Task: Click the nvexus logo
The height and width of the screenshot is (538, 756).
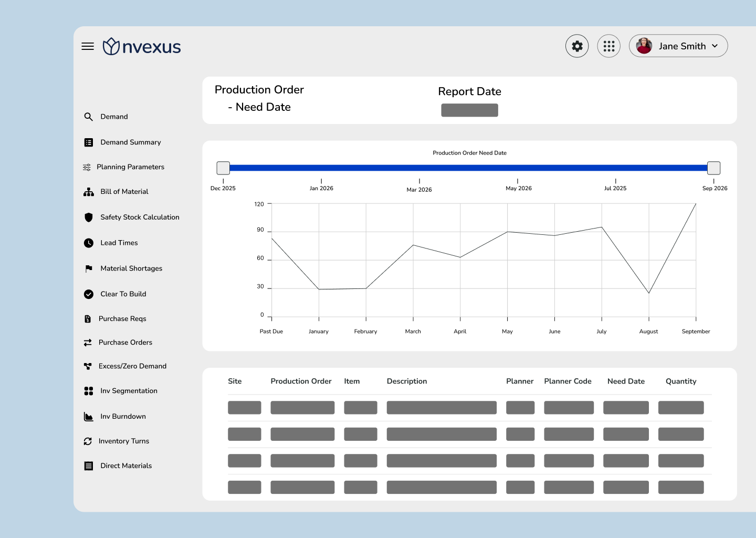Action: point(142,47)
